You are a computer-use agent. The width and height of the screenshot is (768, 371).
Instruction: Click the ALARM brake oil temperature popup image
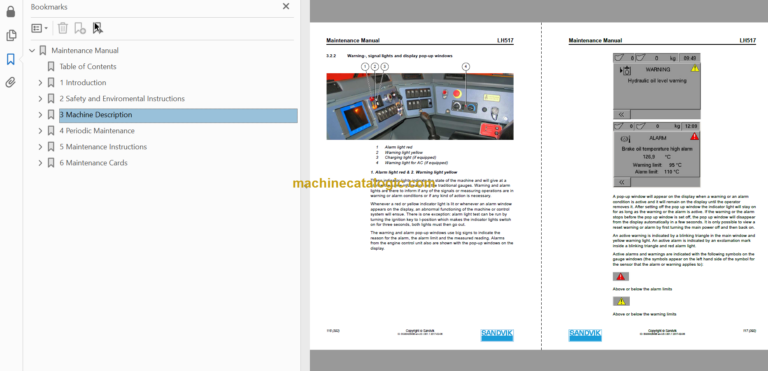(x=656, y=154)
